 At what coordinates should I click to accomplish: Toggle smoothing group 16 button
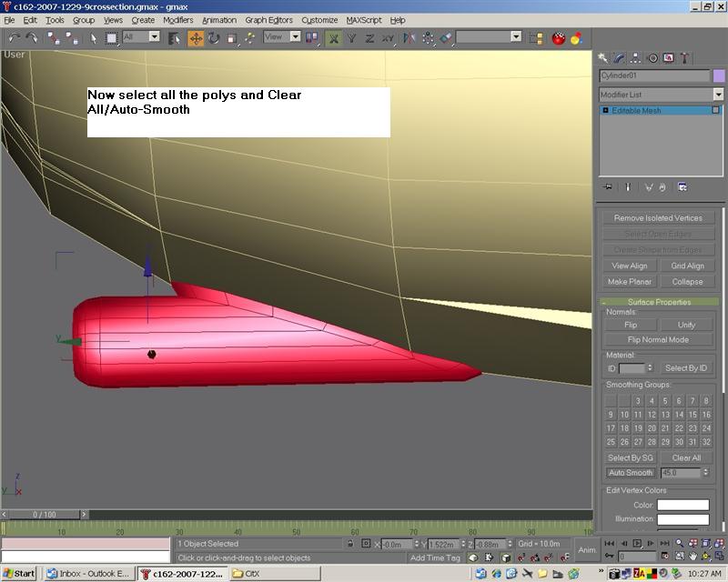click(706, 415)
